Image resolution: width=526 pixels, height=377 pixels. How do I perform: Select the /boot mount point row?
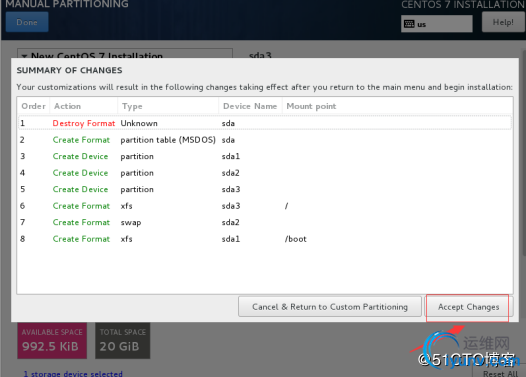tap(265, 239)
